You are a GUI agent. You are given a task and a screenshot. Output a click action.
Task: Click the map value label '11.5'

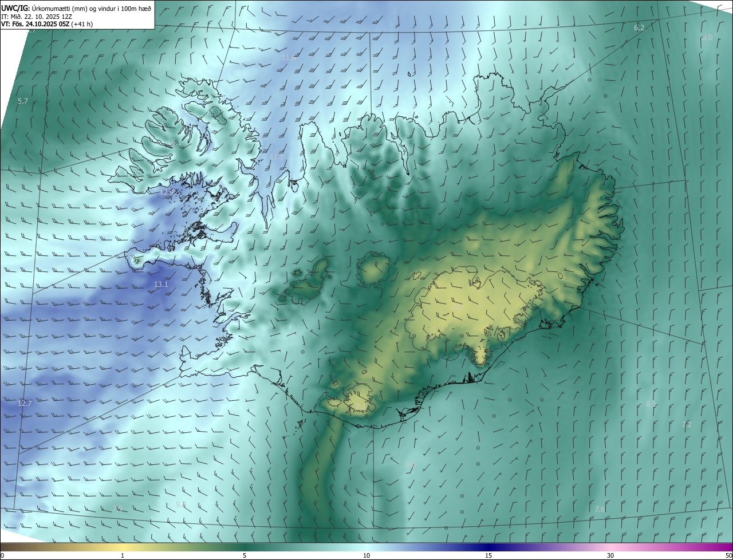coord(277,156)
